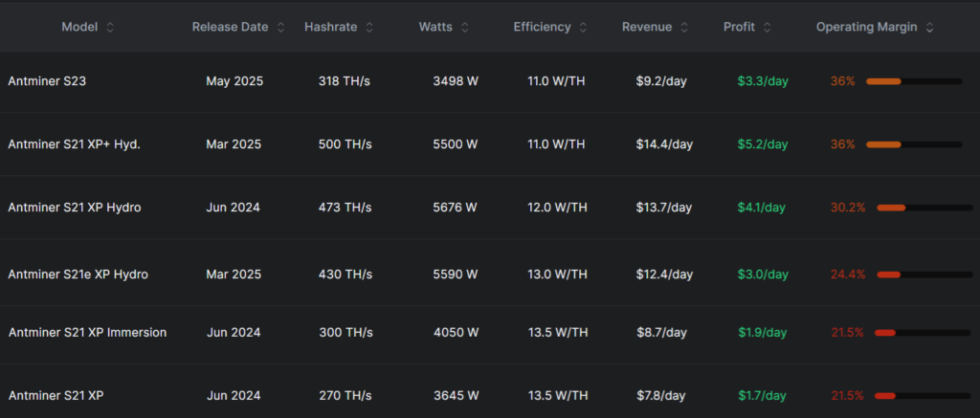Click Operating Margin sort icon

929,28
